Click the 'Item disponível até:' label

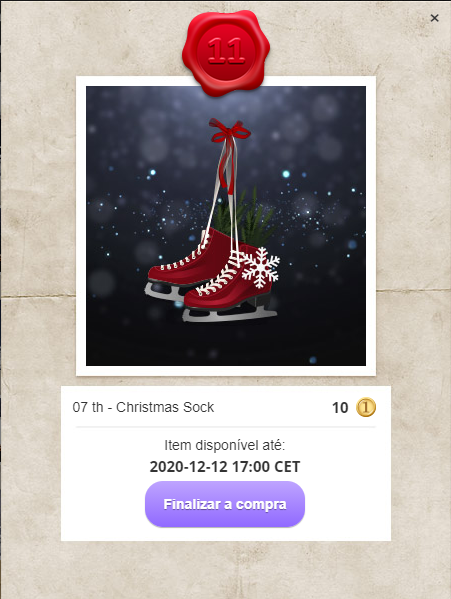click(225, 445)
